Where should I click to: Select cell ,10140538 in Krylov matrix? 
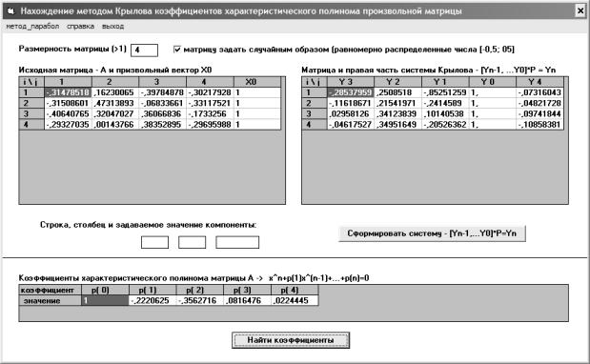(445, 113)
